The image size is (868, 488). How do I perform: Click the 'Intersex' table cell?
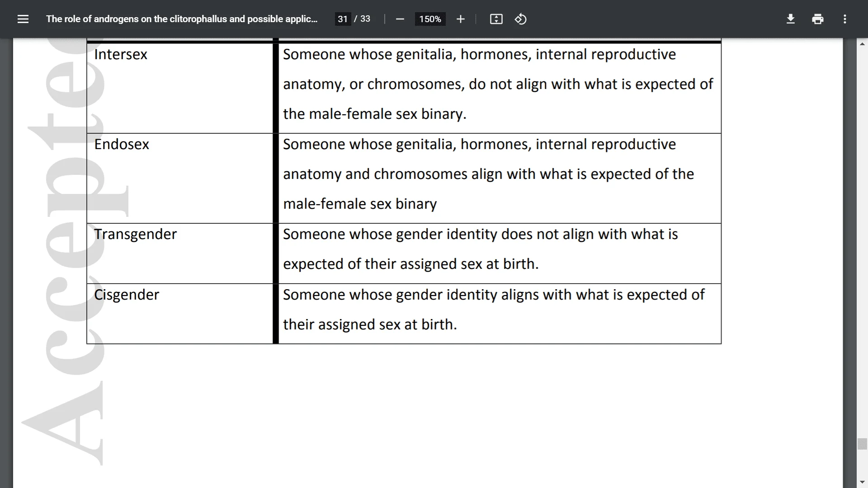pyautogui.click(x=180, y=88)
